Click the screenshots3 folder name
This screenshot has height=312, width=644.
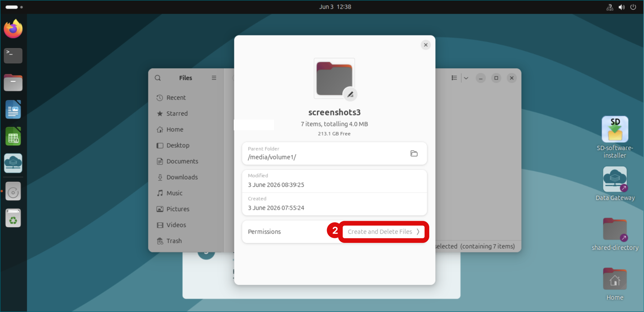click(x=334, y=112)
